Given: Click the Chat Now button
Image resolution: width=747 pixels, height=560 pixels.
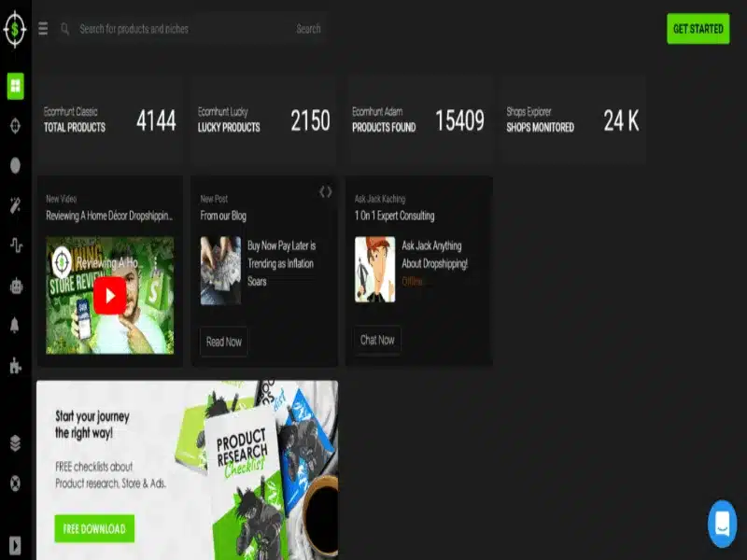Looking at the screenshot, I should tap(377, 340).
